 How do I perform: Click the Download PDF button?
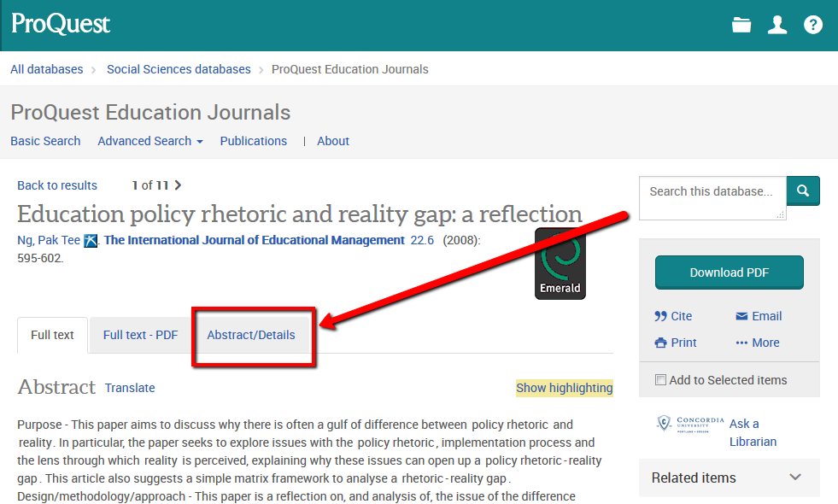pos(729,272)
